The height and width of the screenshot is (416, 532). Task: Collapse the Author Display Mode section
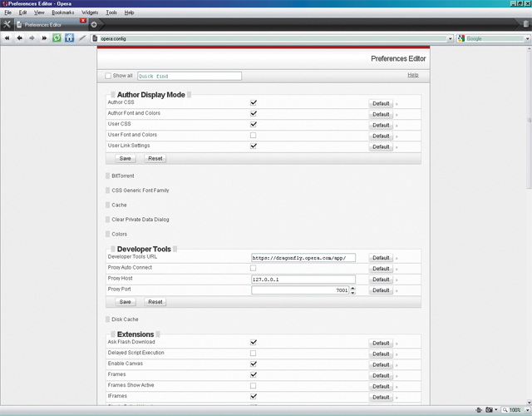pos(151,95)
